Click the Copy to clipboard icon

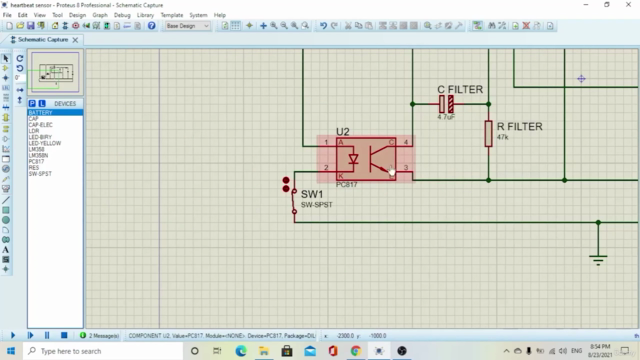(x=358, y=26)
